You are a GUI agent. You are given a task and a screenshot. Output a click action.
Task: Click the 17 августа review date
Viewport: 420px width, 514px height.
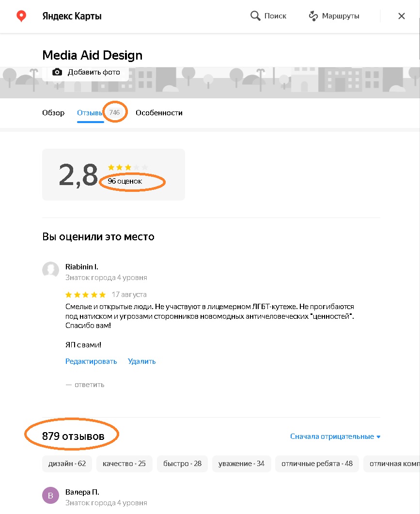129,295
